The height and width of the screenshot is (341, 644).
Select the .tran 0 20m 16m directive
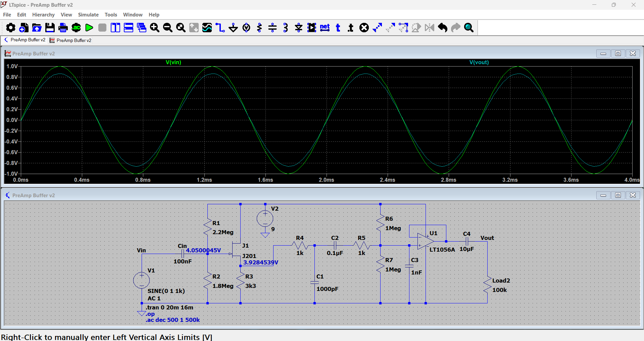tap(169, 307)
